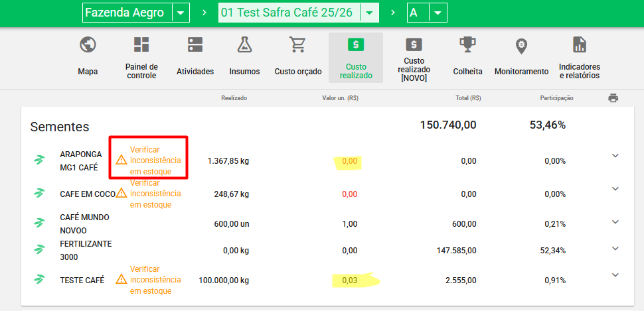Open Indicadores e relatórios icon
Image resolution: width=644 pixels, height=311 pixels.
click(x=579, y=45)
